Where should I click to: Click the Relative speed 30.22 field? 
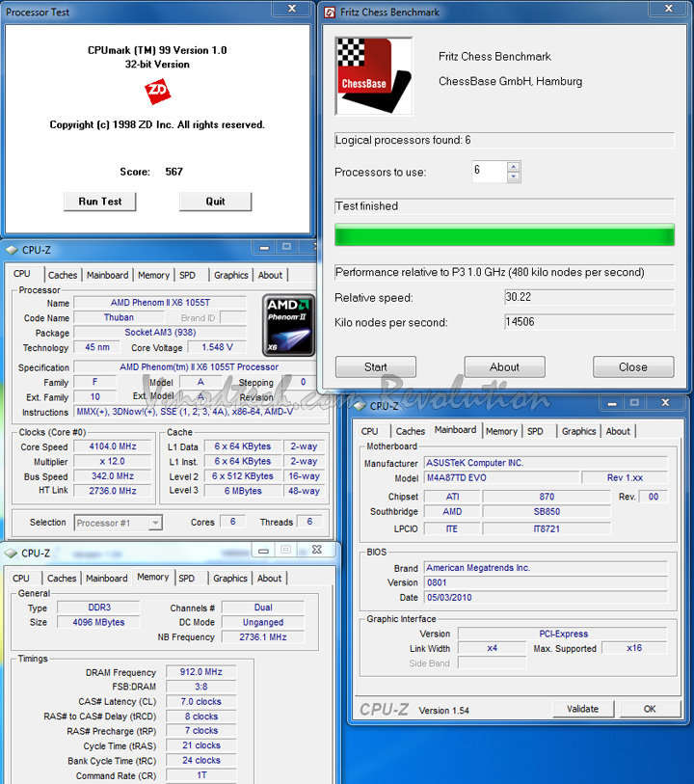(x=589, y=297)
